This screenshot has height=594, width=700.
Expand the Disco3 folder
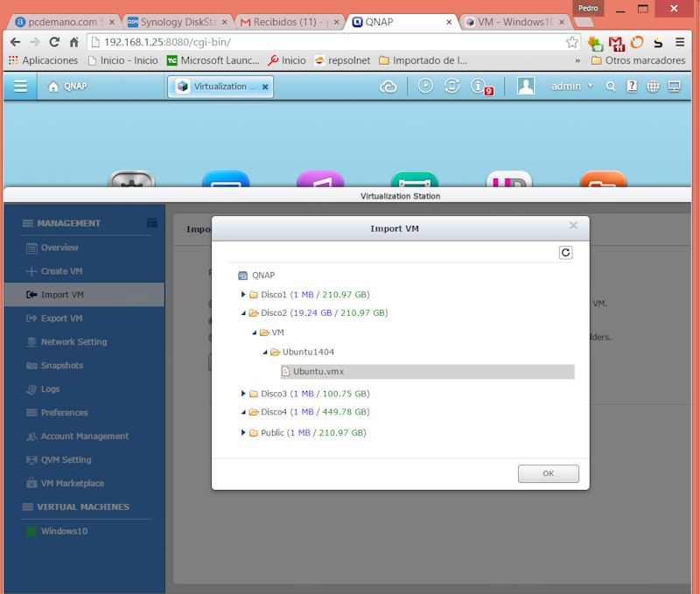coord(243,393)
